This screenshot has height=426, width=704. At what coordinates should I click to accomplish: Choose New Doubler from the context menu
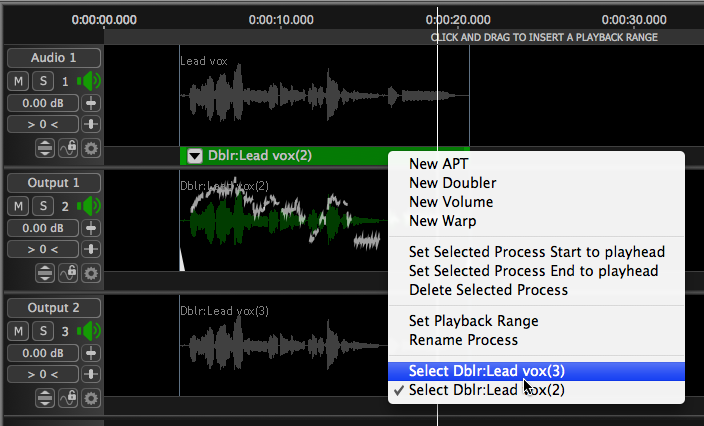point(452,183)
